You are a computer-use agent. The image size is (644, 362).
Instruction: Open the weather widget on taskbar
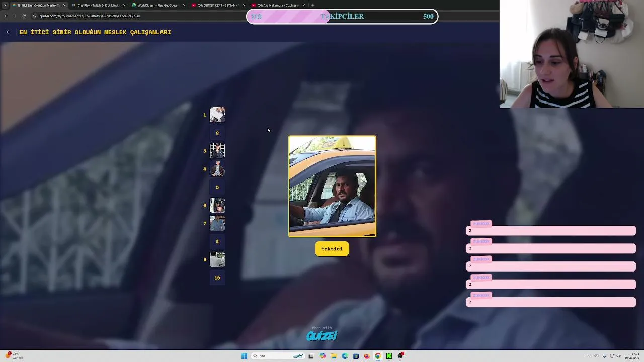(14, 356)
